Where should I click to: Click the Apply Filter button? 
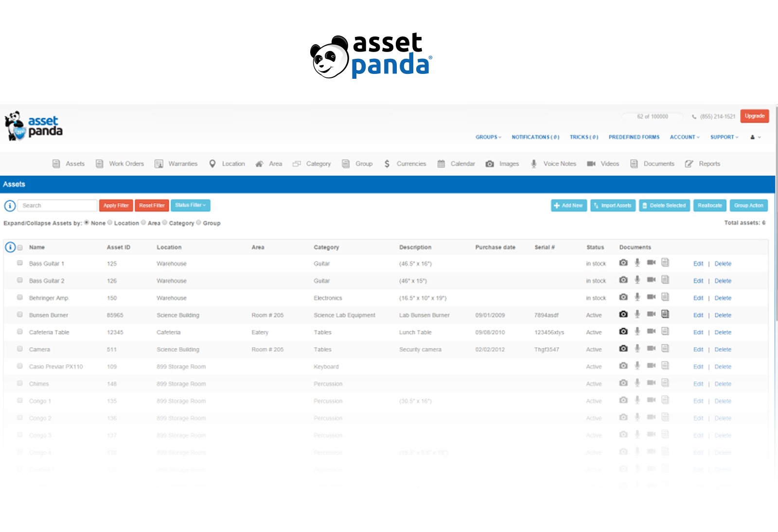coord(116,205)
